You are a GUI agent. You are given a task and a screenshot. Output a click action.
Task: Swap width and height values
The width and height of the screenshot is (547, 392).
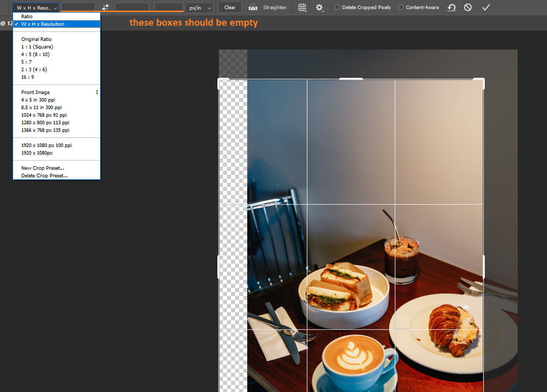point(105,7)
